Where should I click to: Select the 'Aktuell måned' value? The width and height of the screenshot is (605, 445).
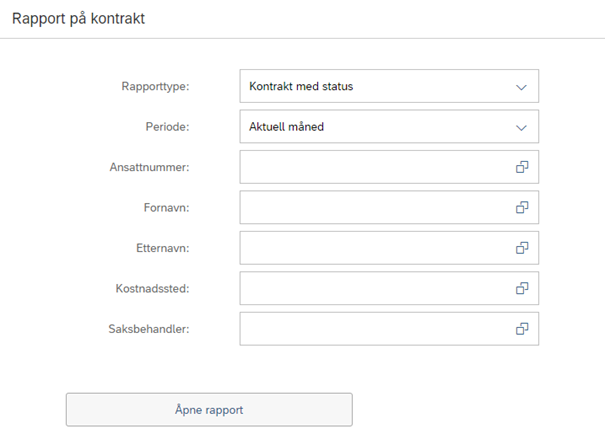pyautogui.click(x=286, y=127)
